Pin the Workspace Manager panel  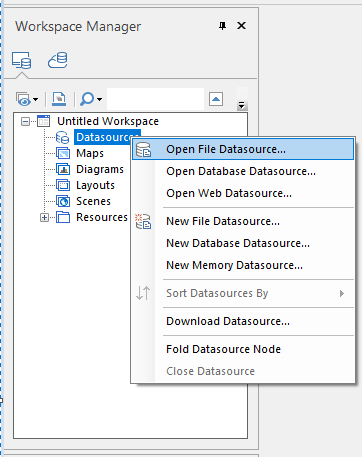pyautogui.click(x=222, y=26)
